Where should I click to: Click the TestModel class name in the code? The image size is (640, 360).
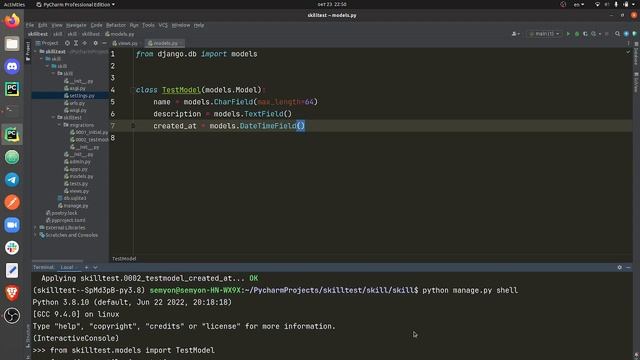click(181, 90)
